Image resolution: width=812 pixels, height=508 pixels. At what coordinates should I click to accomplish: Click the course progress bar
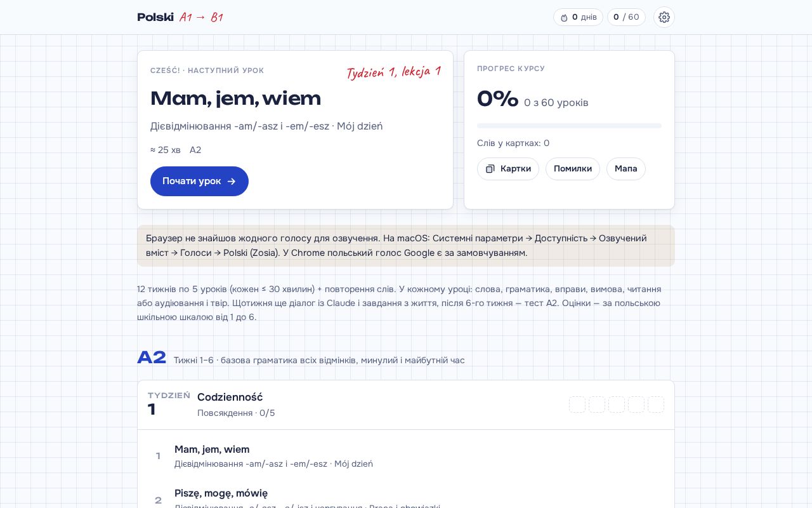point(569,126)
